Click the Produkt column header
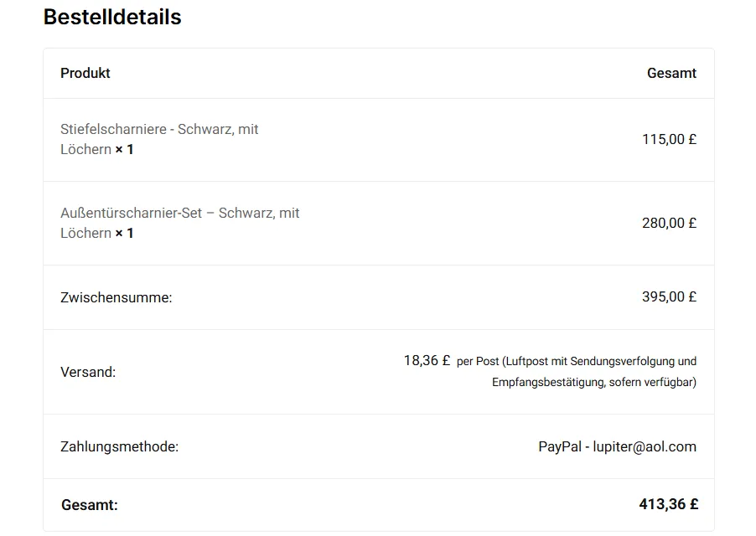The image size is (756, 536). click(85, 73)
